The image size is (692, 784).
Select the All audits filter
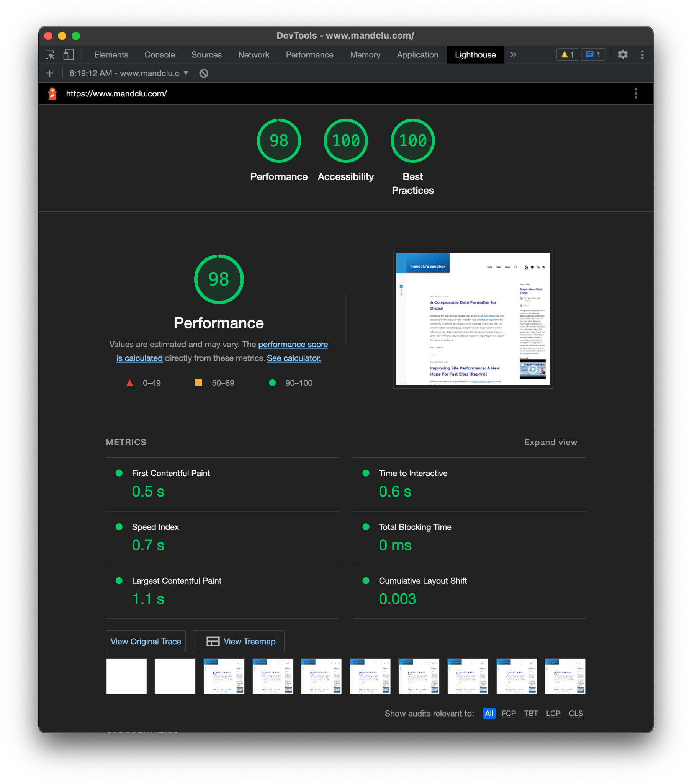coord(489,714)
